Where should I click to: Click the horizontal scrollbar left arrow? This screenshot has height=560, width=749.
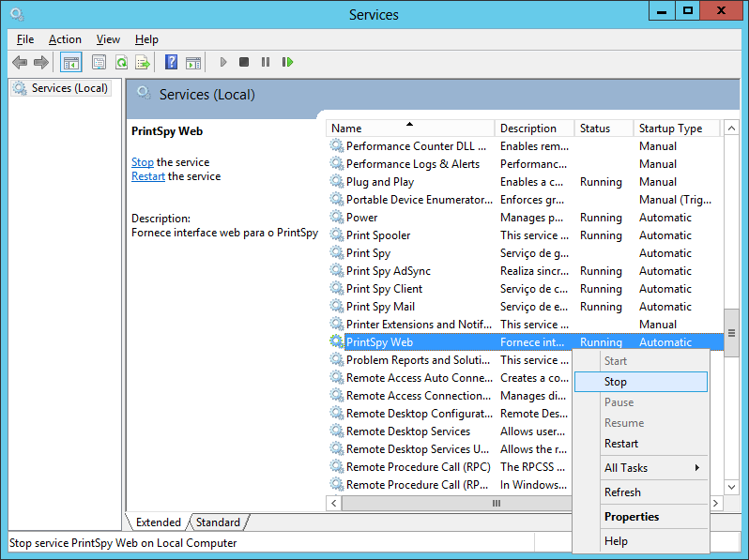[x=334, y=503]
